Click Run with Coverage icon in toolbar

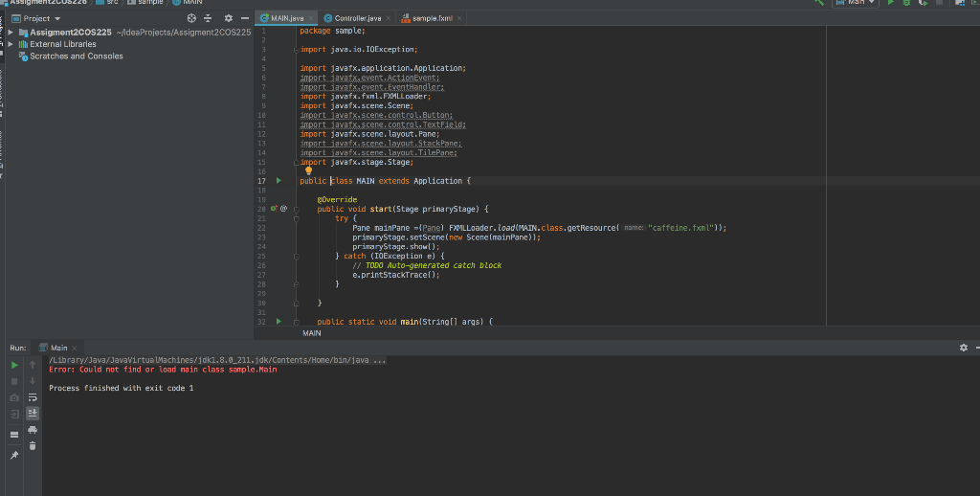[923, 3]
